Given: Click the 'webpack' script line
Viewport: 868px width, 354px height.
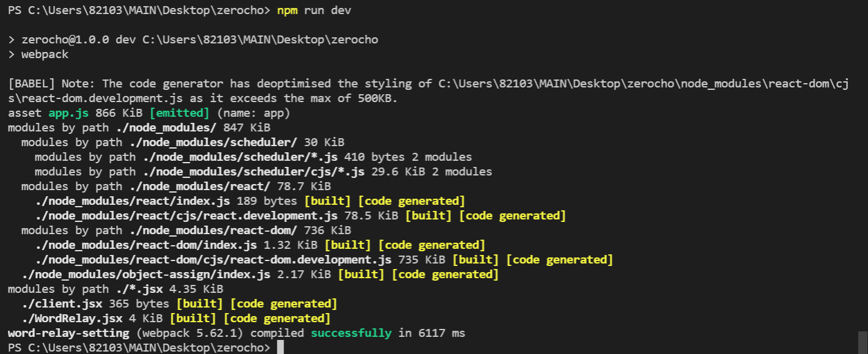Looking at the screenshot, I should pyautogui.click(x=38, y=54).
